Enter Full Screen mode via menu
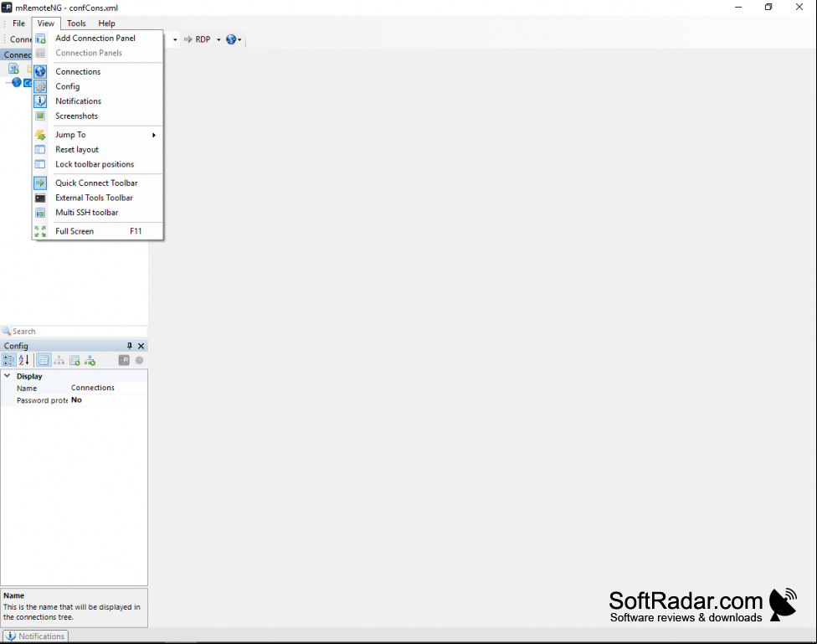This screenshot has width=817, height=644. pos(98,231)
